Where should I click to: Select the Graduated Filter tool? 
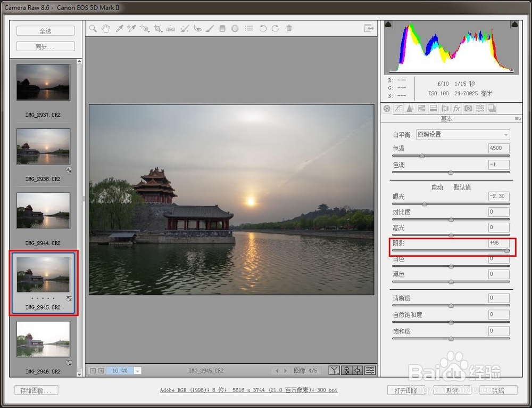pos(222,29)
